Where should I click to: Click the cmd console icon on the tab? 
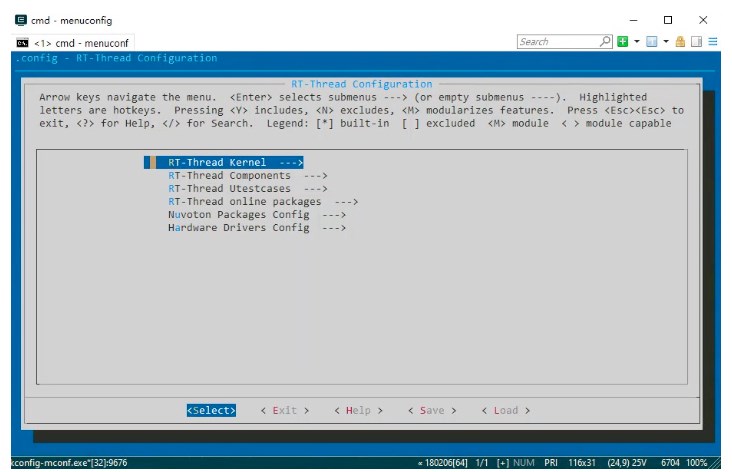tap(22, 43)
